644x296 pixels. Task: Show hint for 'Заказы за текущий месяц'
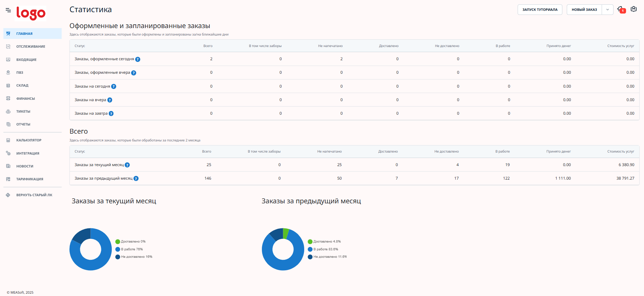pos(127,165)
